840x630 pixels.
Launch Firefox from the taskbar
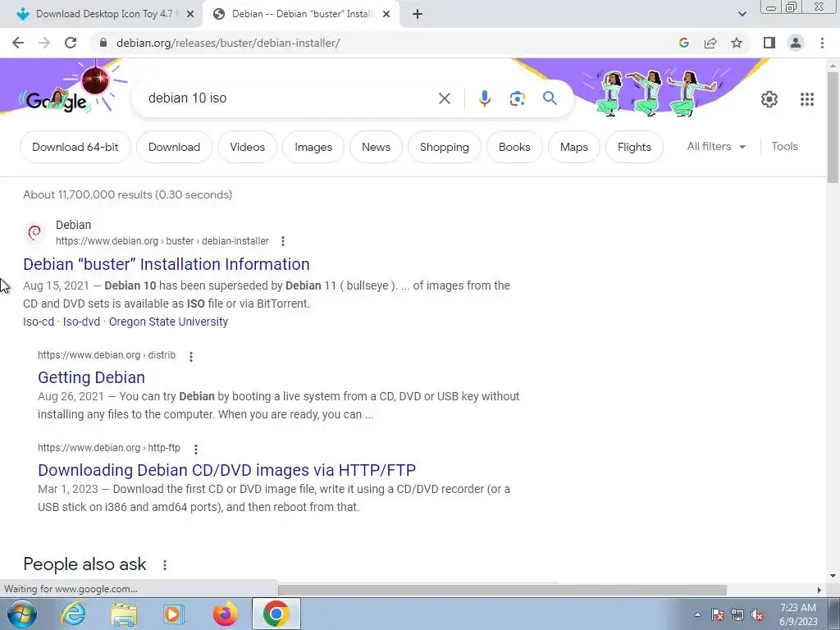point(225,614)
